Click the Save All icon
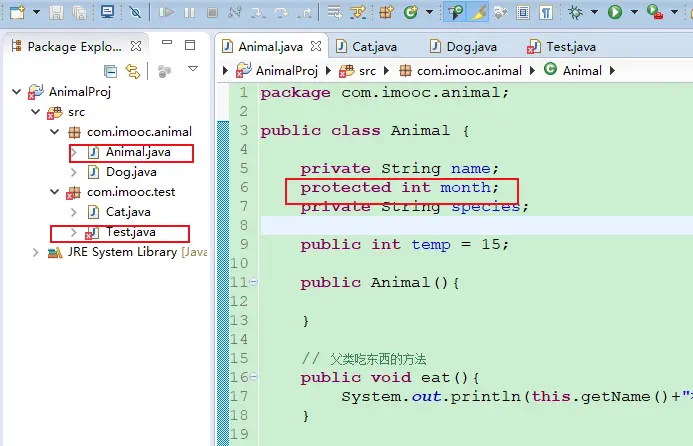Viewport: 693px width, 446px height. click(x=78, y=12)
